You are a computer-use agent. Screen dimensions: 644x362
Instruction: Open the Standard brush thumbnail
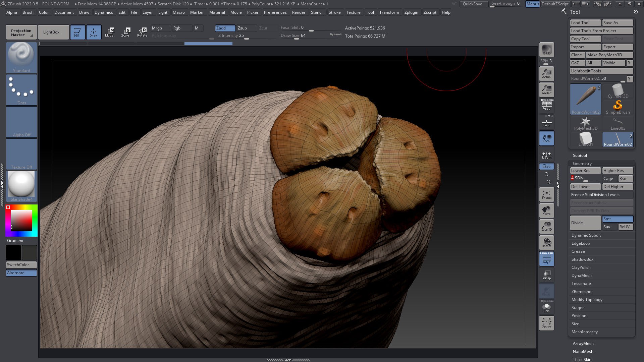(21, 57)
